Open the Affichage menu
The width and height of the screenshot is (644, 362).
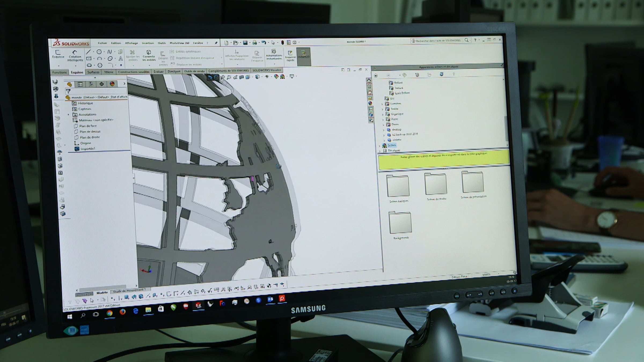click(x=131, y=43)
